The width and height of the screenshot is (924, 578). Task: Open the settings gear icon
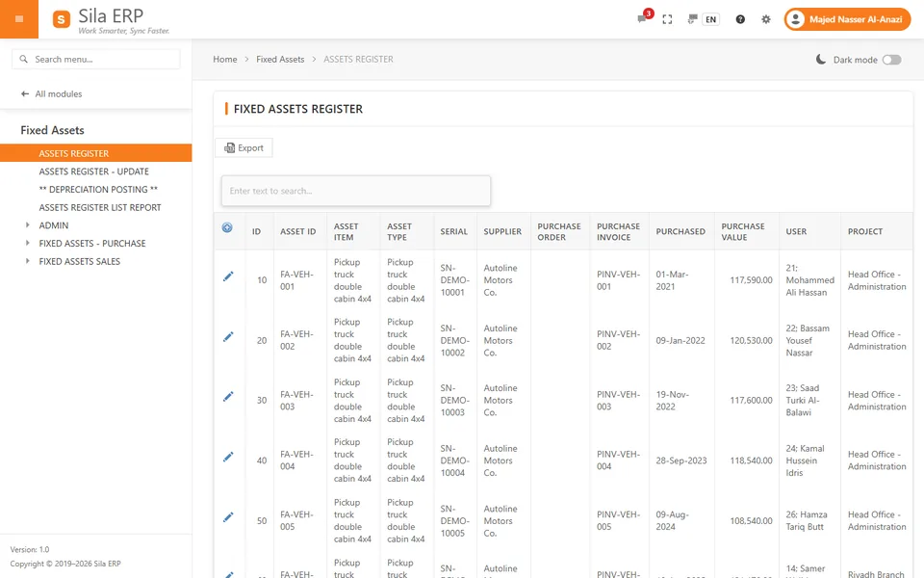click(765, 19)
